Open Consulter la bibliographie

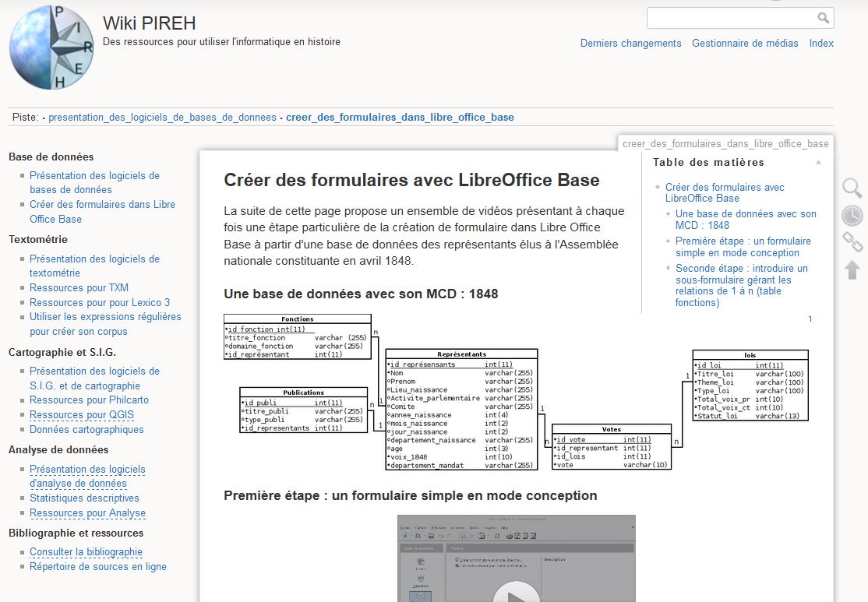(86, 552)
